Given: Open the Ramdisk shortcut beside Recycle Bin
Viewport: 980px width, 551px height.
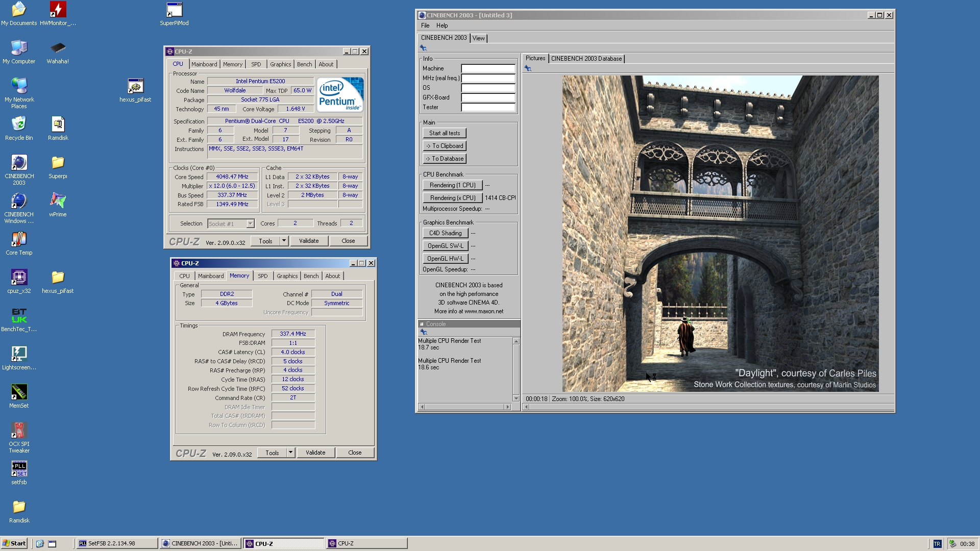Looking at the screenshot, I should [x=58, y=129].
